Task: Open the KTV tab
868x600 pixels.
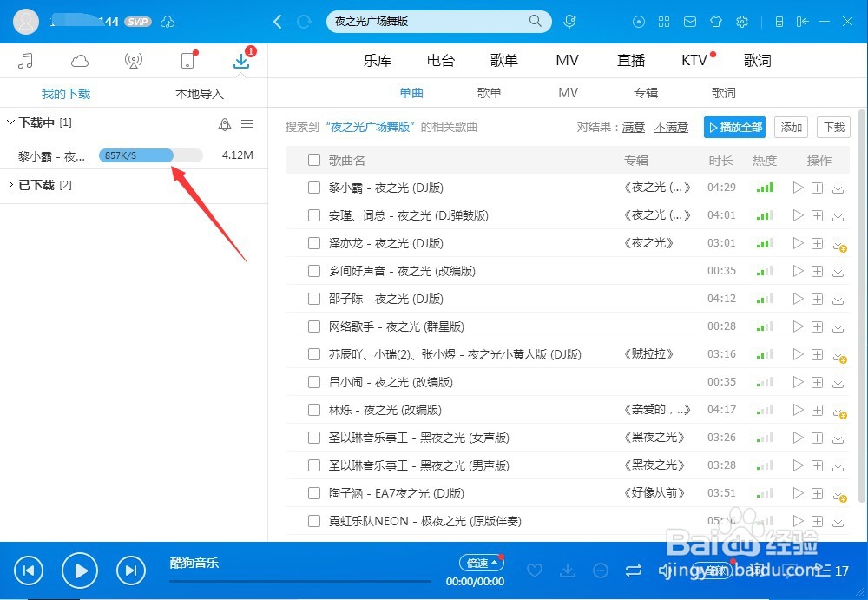Action: [694, 61]
